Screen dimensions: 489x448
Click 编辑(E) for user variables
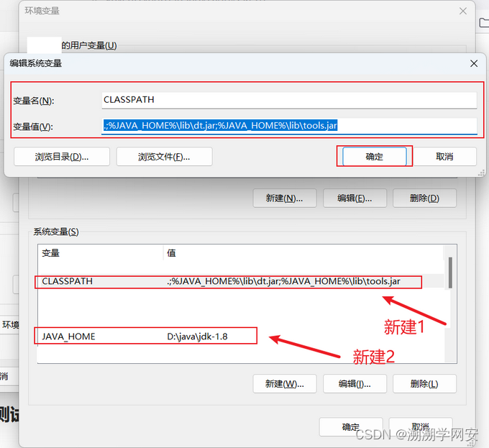[355, 198]
